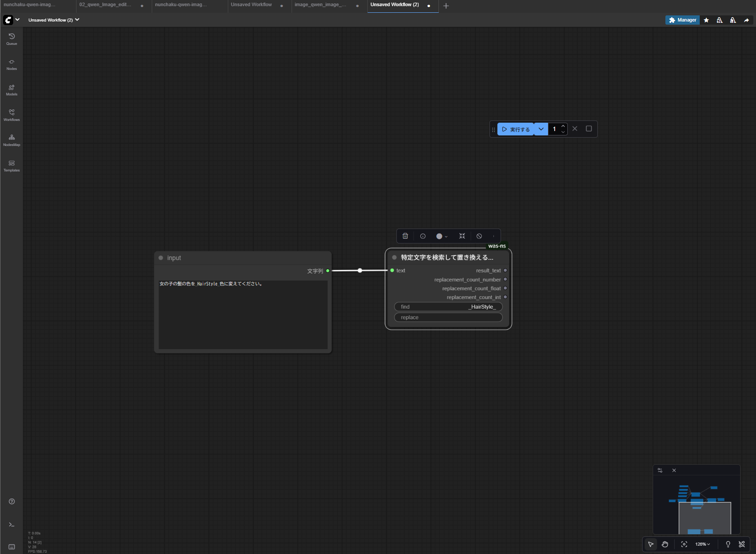Screen dimensions: 756x554
Task: Fit view with the focus frame icon
Action: [x=684, y=544]
